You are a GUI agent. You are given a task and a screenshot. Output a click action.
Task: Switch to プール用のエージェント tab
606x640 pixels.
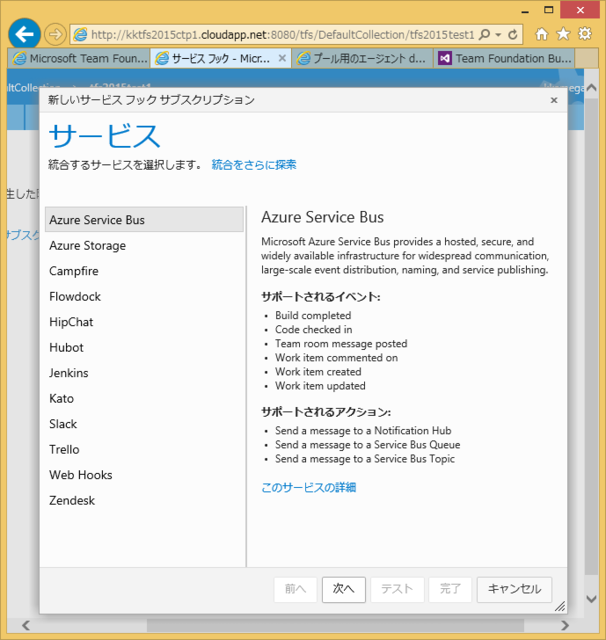pyautogui.click(x=362, y=58)
